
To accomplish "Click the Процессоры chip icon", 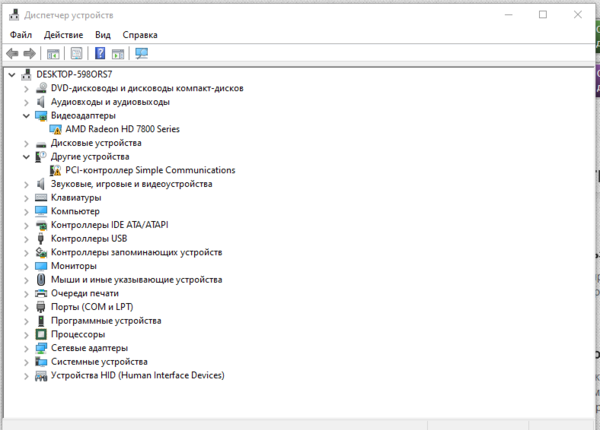I will [41, 334].
